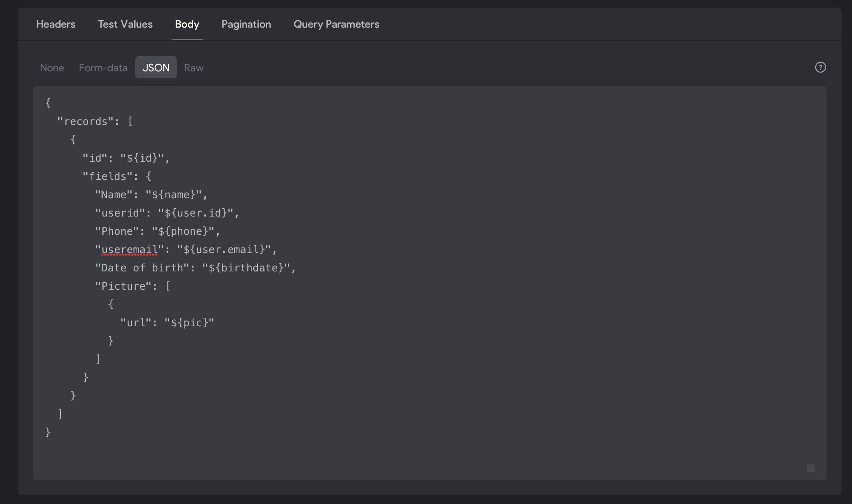The image size is (852, 504).
Task: Select the Body tab
Action: (x=187, y=24)
